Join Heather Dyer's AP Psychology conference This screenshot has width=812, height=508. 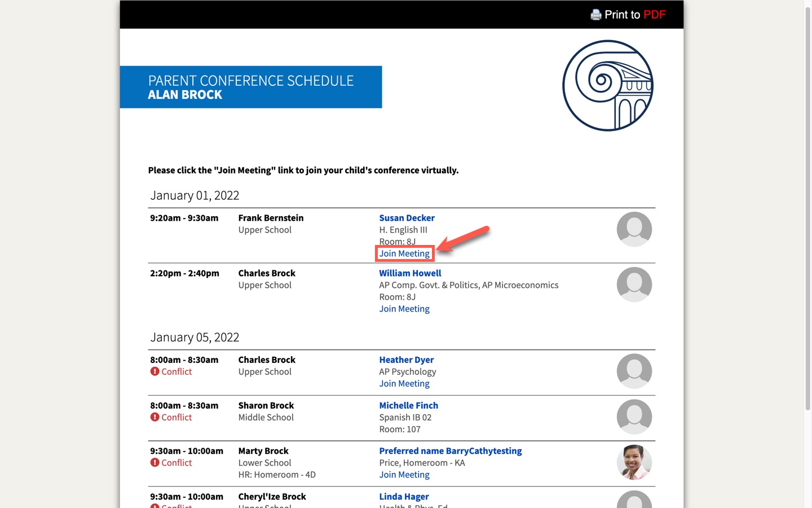[404, 383]
